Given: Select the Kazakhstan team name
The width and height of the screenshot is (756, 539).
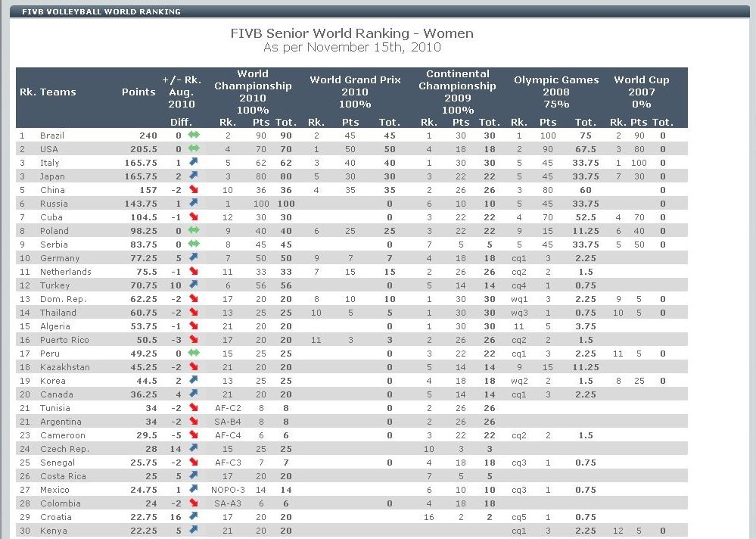Looking at the screenshot, I should 64,367.
